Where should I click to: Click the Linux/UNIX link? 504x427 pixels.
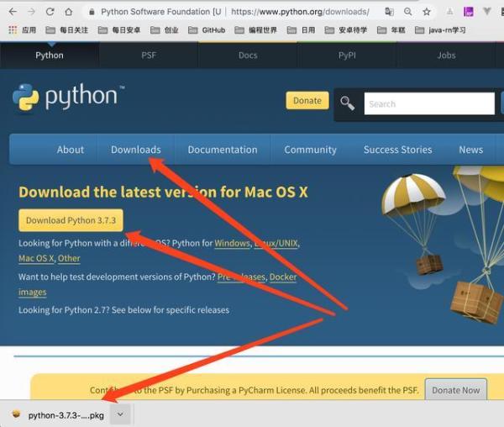(276, 243)
